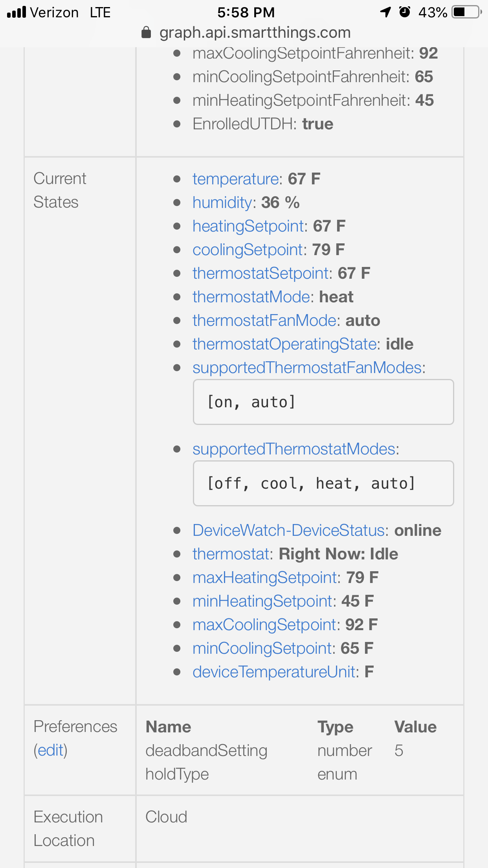
Task: Tap the cellular signal bars icon
Action: tap(17, 12)
